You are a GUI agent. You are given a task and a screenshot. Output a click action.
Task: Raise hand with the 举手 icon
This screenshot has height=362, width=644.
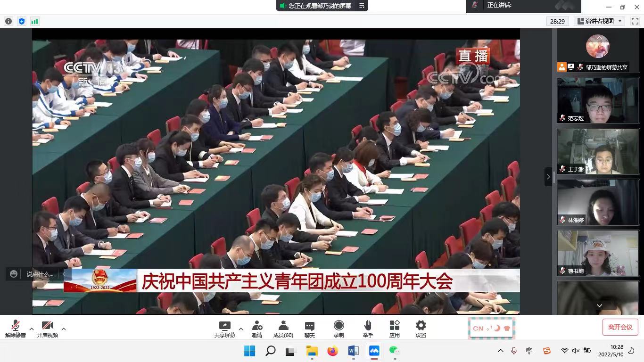click(x=368, y=329)
